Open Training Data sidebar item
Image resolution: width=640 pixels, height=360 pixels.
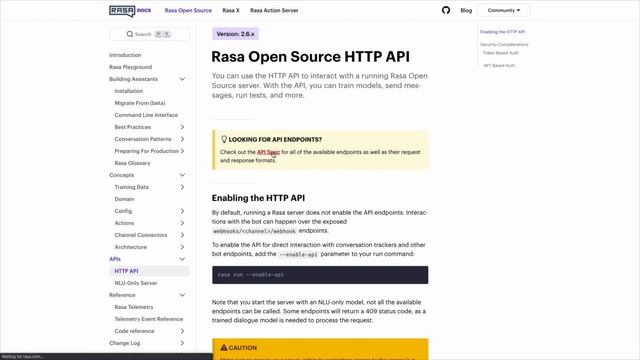pos(131,187)
